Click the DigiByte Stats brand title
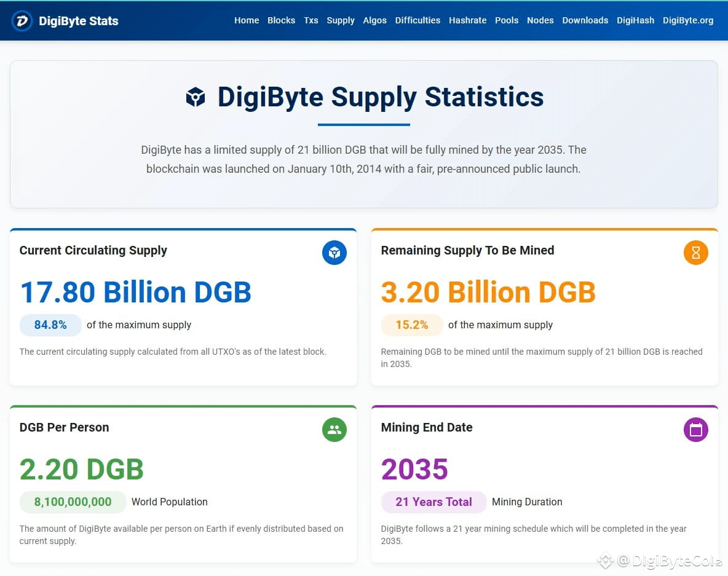This screenshot has height=576, width=728. point(79,21)
